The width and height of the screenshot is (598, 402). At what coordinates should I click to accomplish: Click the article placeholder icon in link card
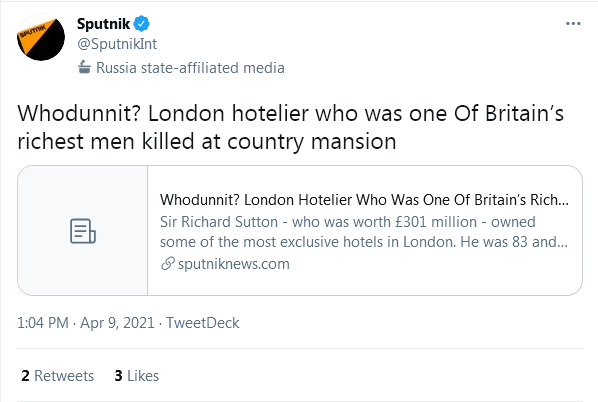83,231
